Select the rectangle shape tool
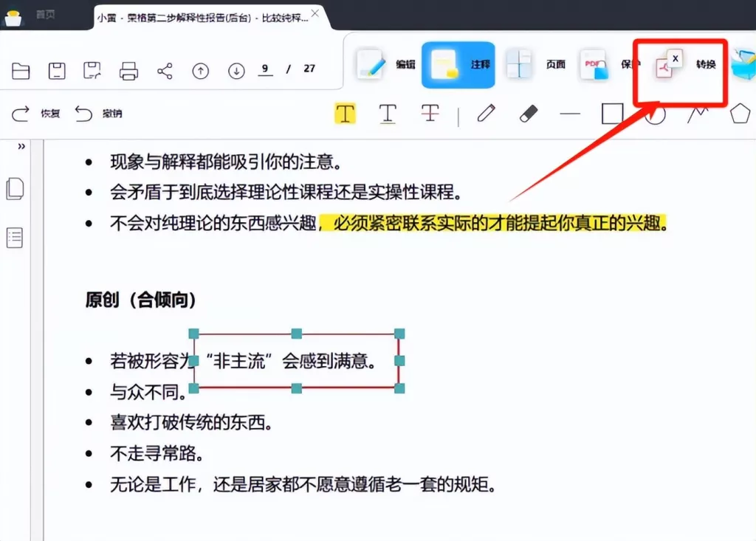This screenshot has width=756, height=541. 612,114
